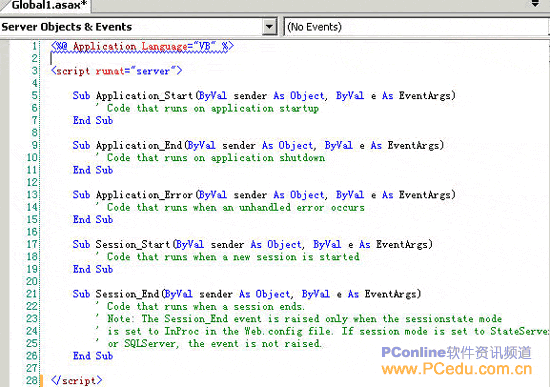
Task: Click the script runat="server" opening tag
Action: (116, 71)
